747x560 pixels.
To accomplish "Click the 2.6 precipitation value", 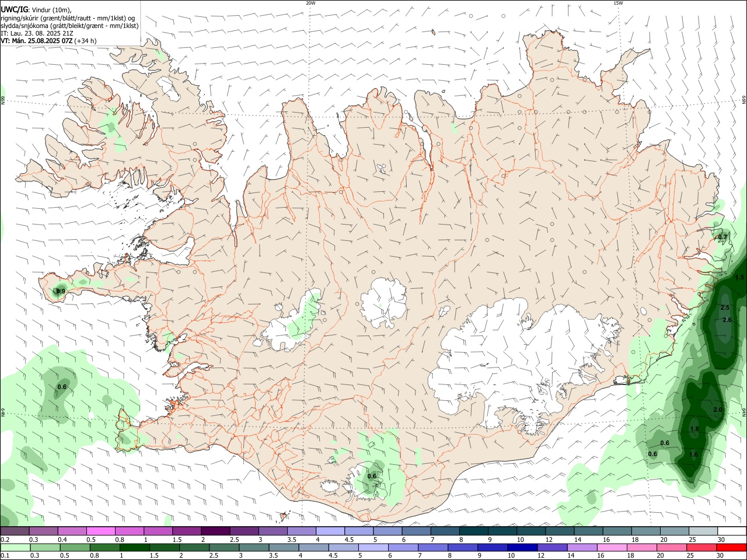I will (727, 320).
